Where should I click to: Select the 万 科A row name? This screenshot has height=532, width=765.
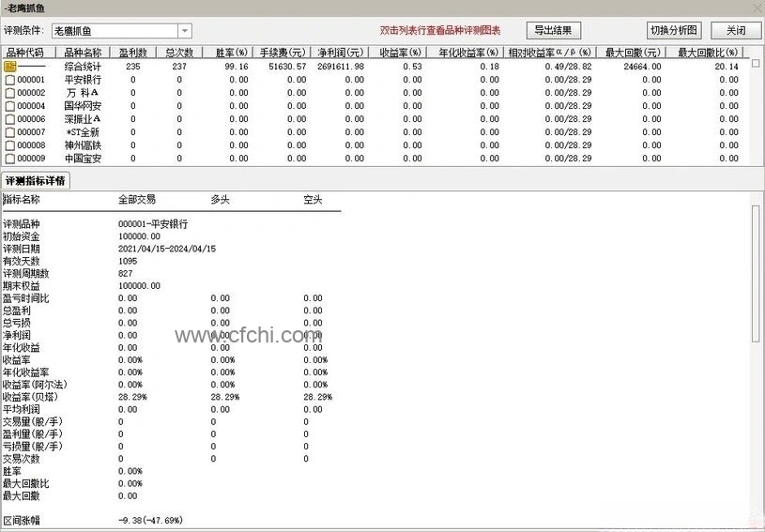pos(83,93)
